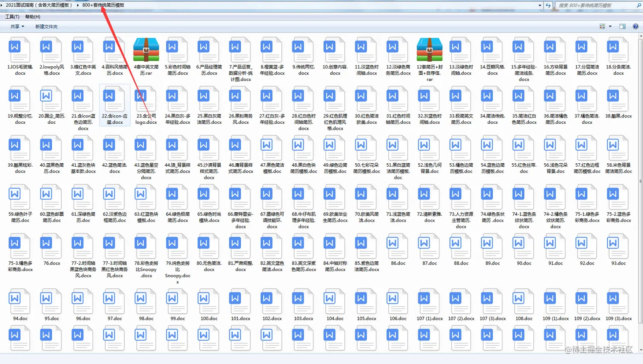The height and width of the screenshot is (364, 643).
Task: Expand the address bar history dropdown
Action: 540,5
